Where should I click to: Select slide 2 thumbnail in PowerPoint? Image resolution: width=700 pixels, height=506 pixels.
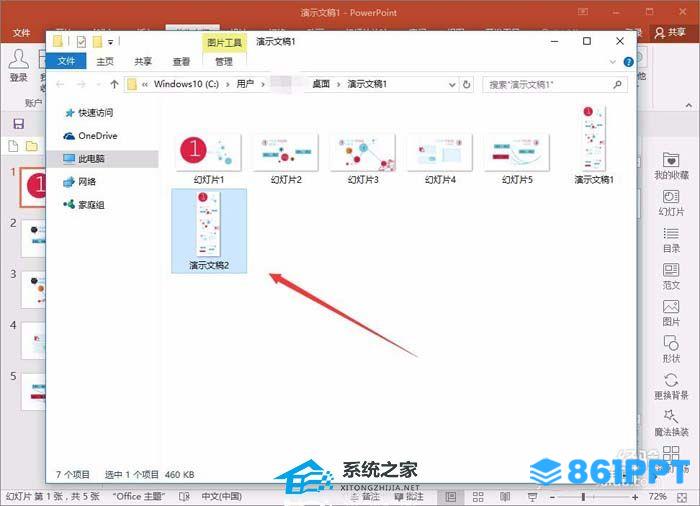tap(33, 238)
